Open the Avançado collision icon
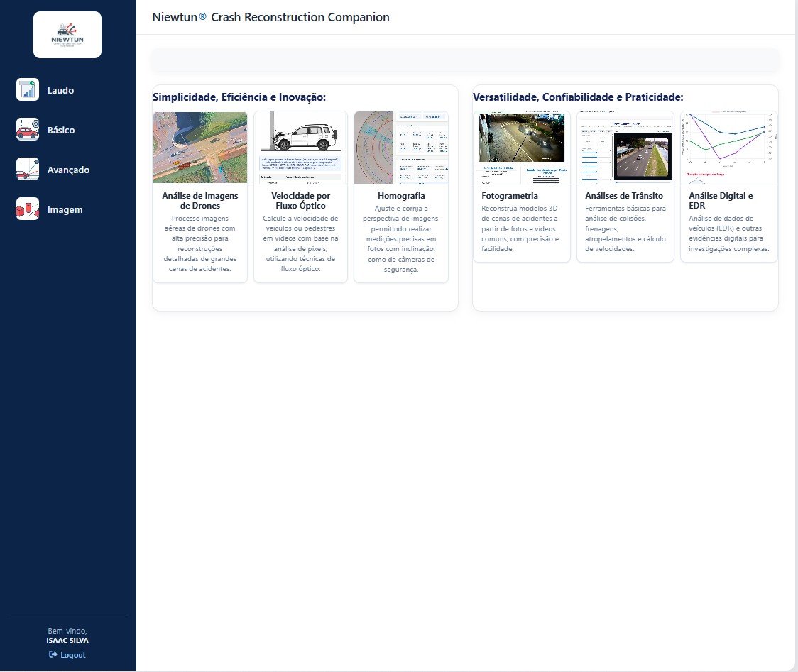Image resolution: width=798 pixels, height=672 pixels. [x=28, y=169]
